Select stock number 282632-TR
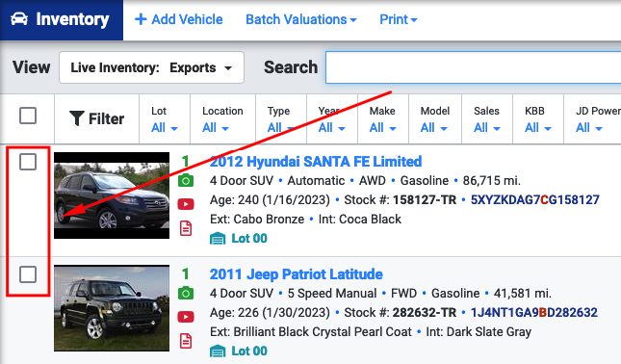The width and height of the screenshot is (621, 364). tap(425, 312)
